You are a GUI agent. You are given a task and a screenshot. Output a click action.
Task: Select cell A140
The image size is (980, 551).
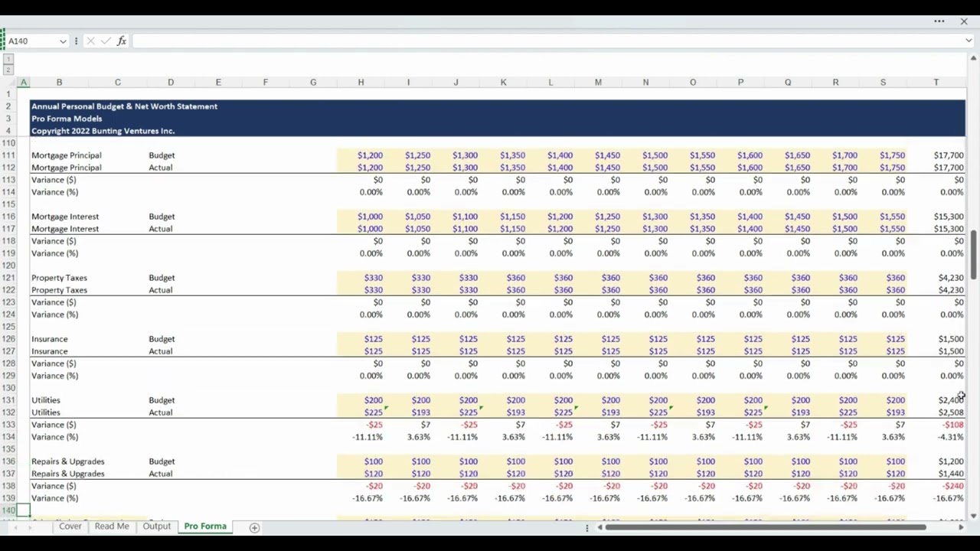click(23, 510)
